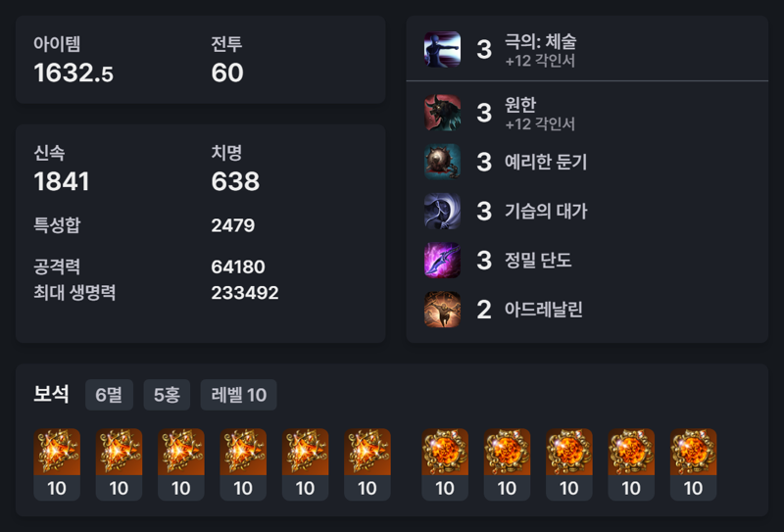Click the 레벨 10 gem tag

238,395
